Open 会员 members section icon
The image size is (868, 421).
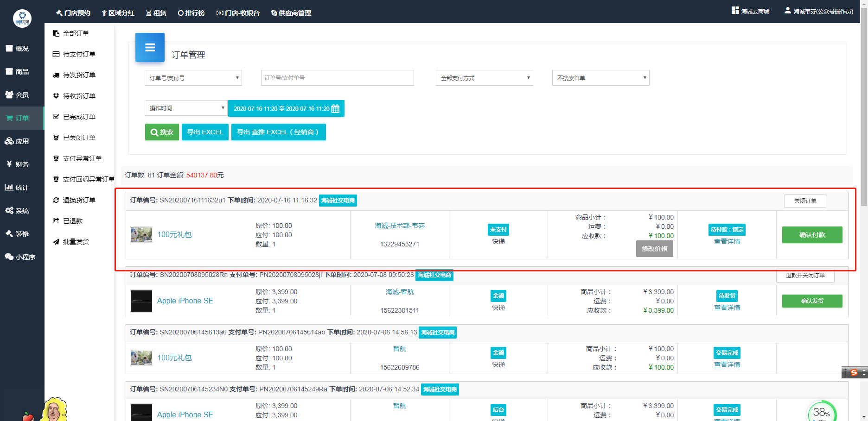tap(9, 94)
